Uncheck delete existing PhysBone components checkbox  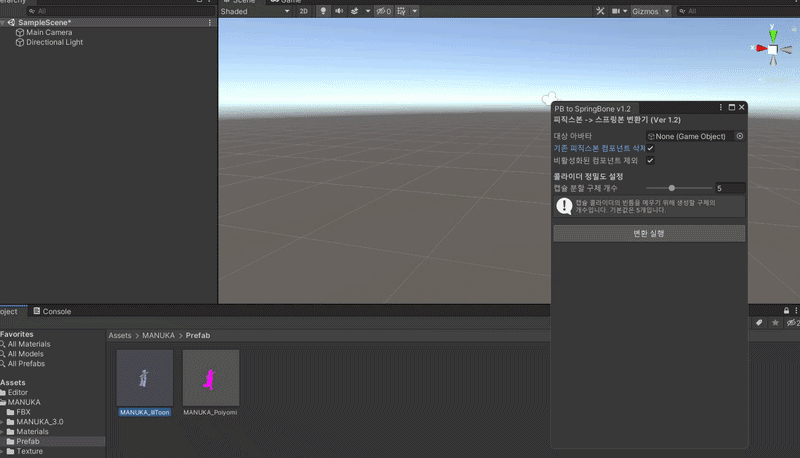(x=650, y=148)
